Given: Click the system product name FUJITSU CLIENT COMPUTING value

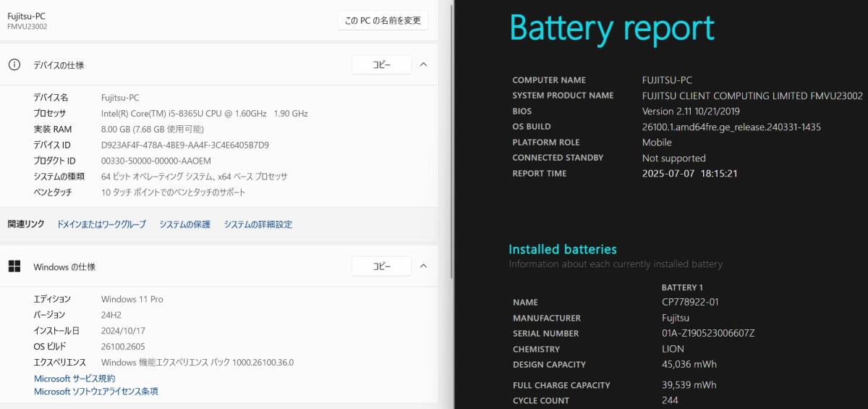Looking at the screenshot, I should coord(752,96).
